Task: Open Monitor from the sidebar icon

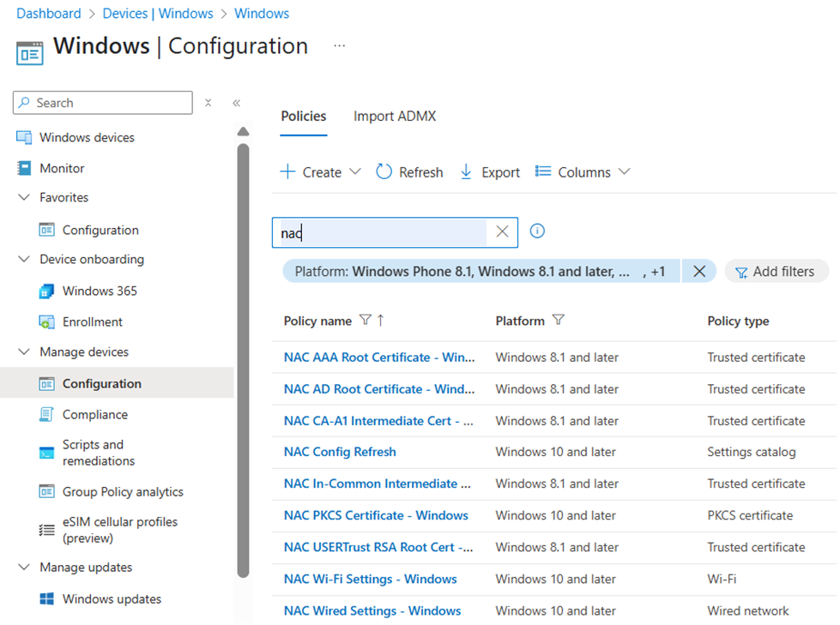Action: click(x=22, y=168)
